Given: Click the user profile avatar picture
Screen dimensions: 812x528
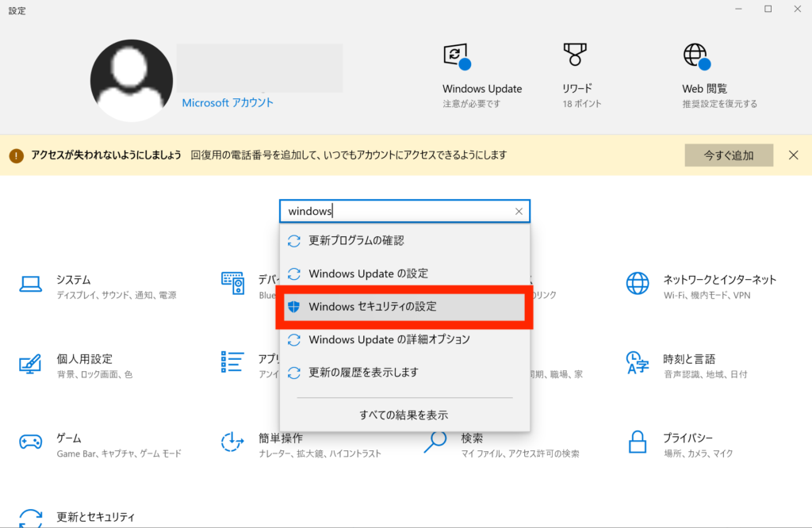Looking at the screenshot, I should [132, 80].
